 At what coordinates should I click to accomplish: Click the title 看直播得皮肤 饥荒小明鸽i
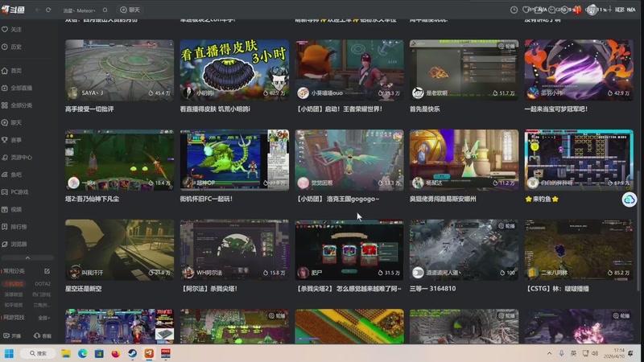(x=215, y=109)
